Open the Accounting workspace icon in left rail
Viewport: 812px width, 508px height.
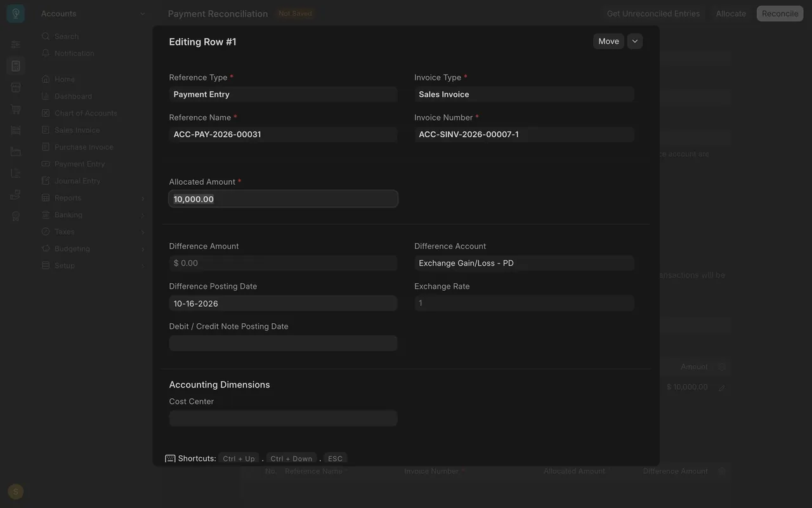[16, 66]
